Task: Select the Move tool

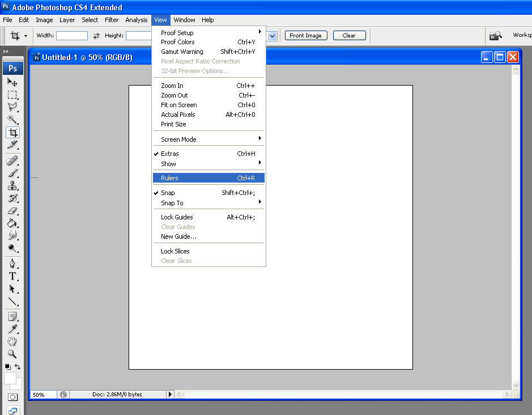Action: tap(12, 82)
